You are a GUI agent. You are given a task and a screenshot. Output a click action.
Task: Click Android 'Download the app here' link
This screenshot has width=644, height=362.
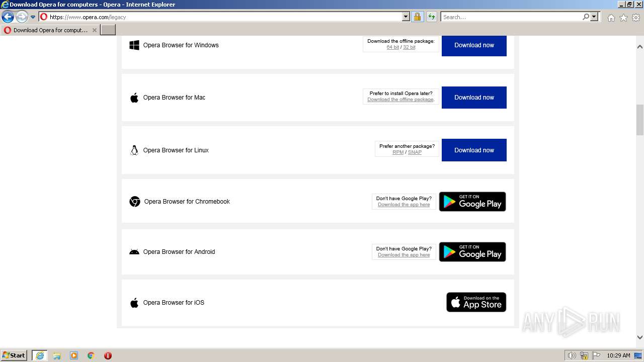coord(404,255)
